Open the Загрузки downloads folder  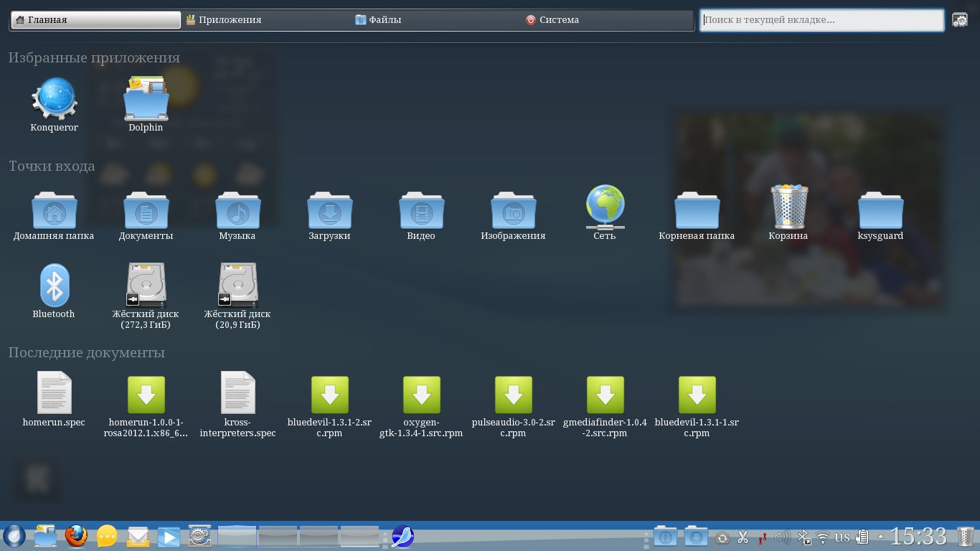tap(329, 209)
